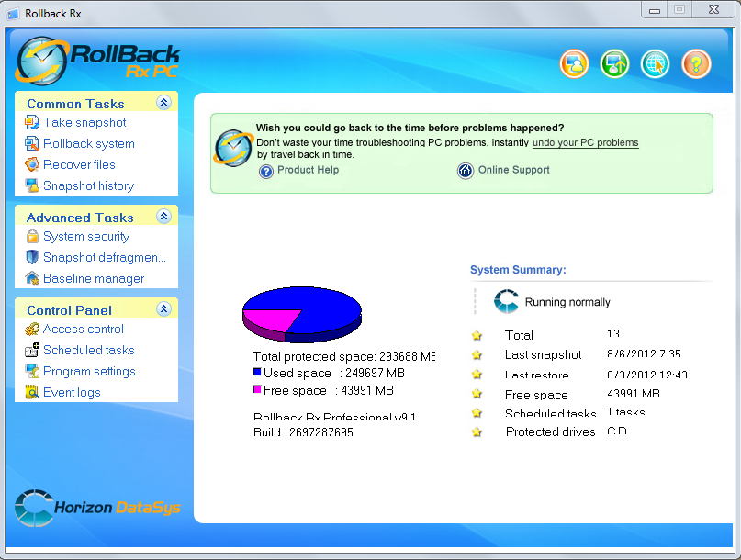
Task: Click the Horizon DataSys logo
Action: 97,508
